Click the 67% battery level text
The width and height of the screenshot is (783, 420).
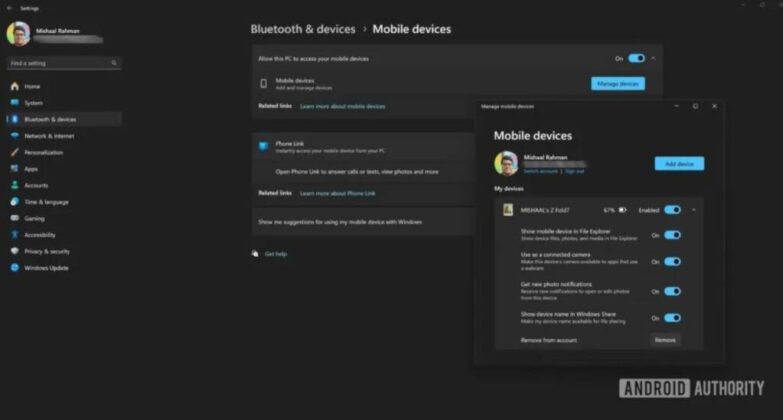(609, 210)
